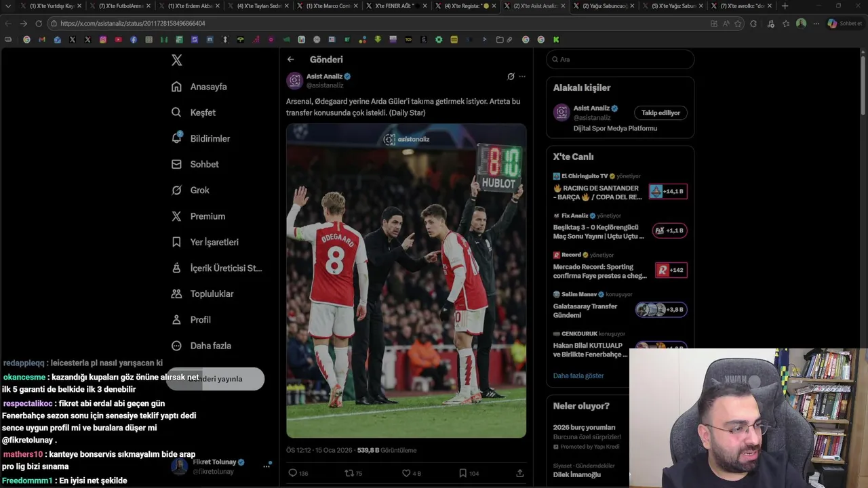
Task: Focus the Ara search field
Action: pyautogui.click(x=620, y=60)
